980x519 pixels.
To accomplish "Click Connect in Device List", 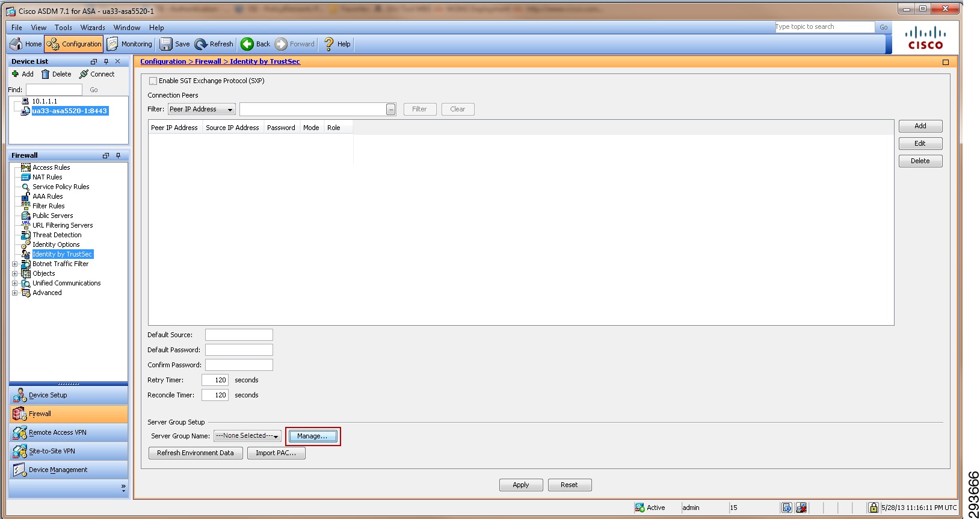I will tap(97, 74).
